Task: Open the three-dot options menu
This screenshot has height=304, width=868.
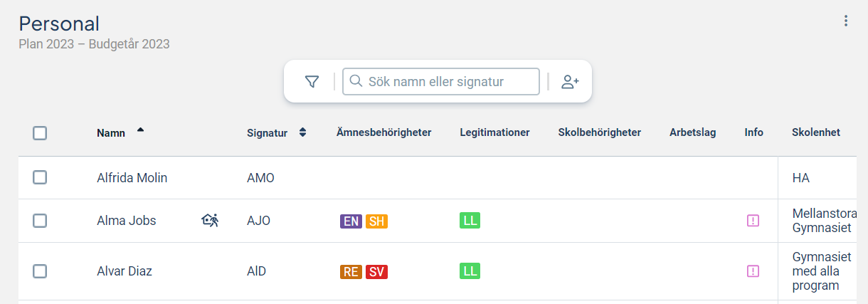Action: (846, 21)
